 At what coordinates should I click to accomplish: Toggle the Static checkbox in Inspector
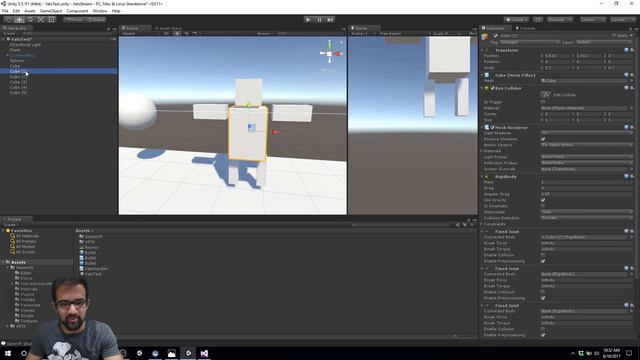(x=614, y=36)
